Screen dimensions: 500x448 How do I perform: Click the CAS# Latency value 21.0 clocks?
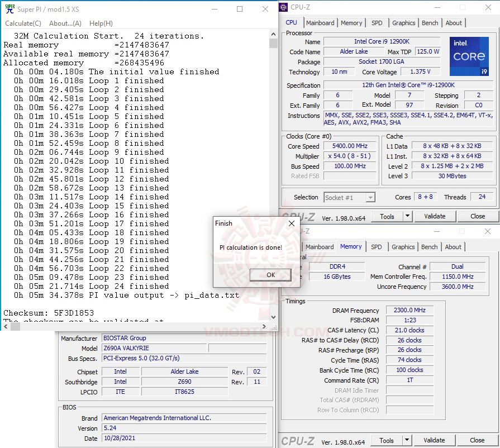pos(409,330)
